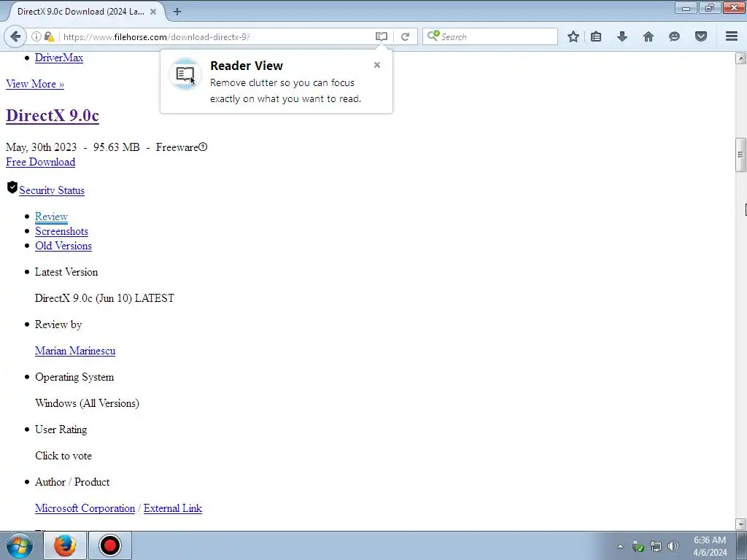The height and width of the screenshot is (560, 747).
Task: Click the URL address bar
Action: coord(217,36)
